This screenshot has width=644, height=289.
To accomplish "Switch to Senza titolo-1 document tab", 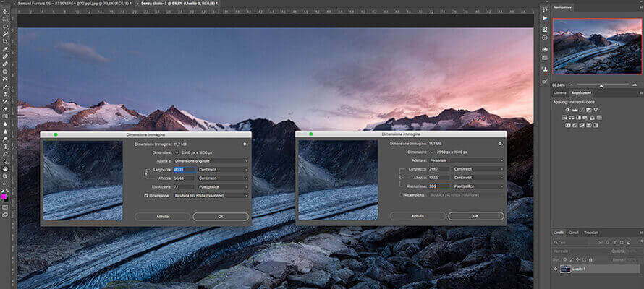I will pos(179,4).
